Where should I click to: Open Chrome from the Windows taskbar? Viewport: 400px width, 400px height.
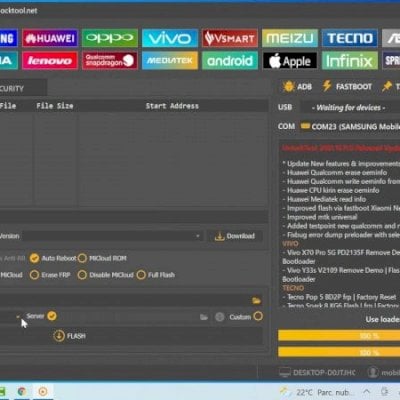[x=22, y=391]
